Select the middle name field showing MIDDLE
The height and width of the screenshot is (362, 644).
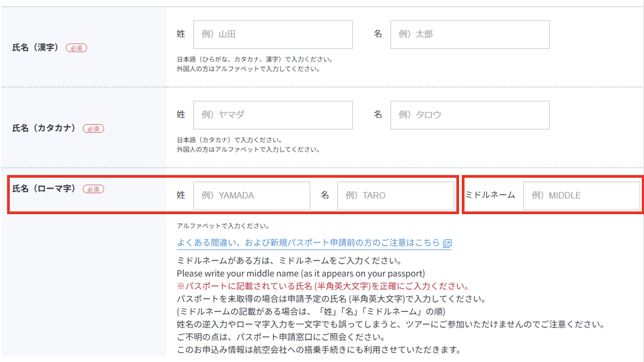point(581,196)
